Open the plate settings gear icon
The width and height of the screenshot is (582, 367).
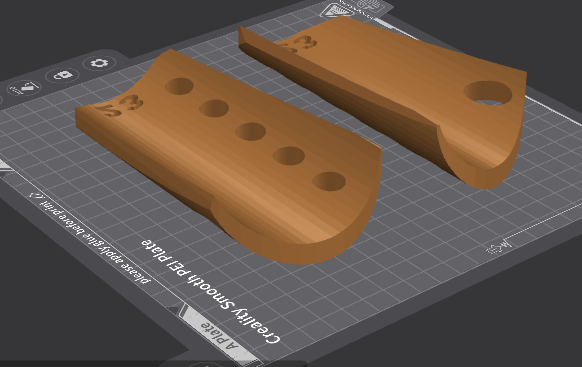pyautogui.click(x=99, y=63)
